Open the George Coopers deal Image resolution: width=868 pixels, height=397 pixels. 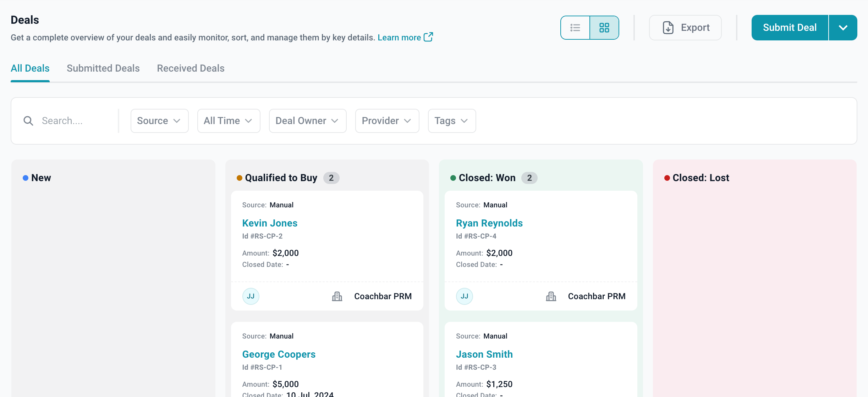(x=279, y=354)
